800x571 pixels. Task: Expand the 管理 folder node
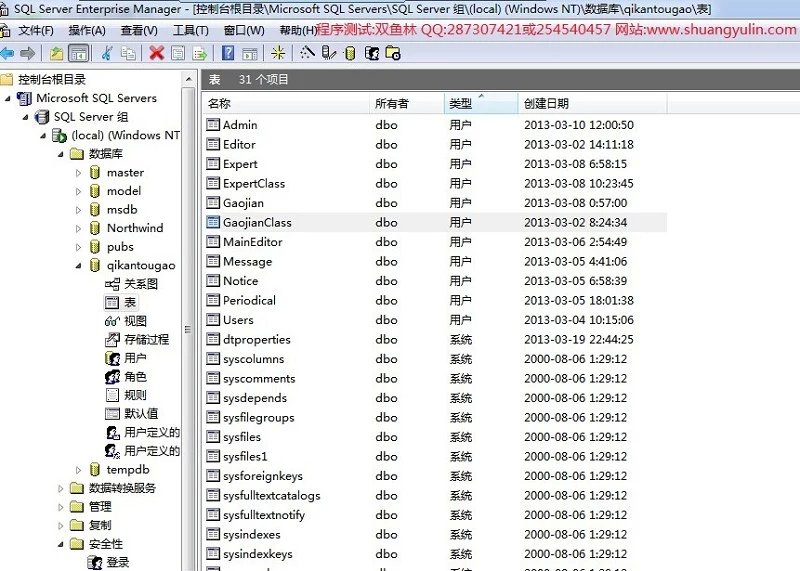(61, 507)
